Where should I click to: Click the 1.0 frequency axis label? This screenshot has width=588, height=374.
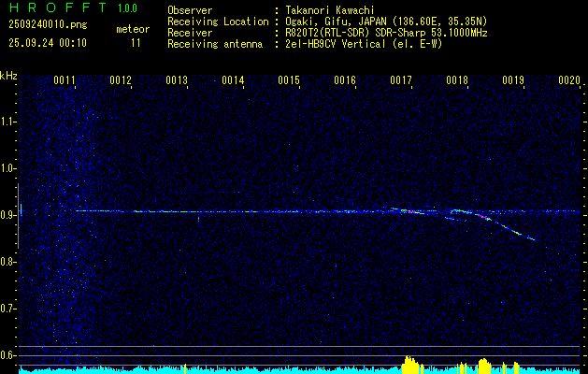(7, 168)
